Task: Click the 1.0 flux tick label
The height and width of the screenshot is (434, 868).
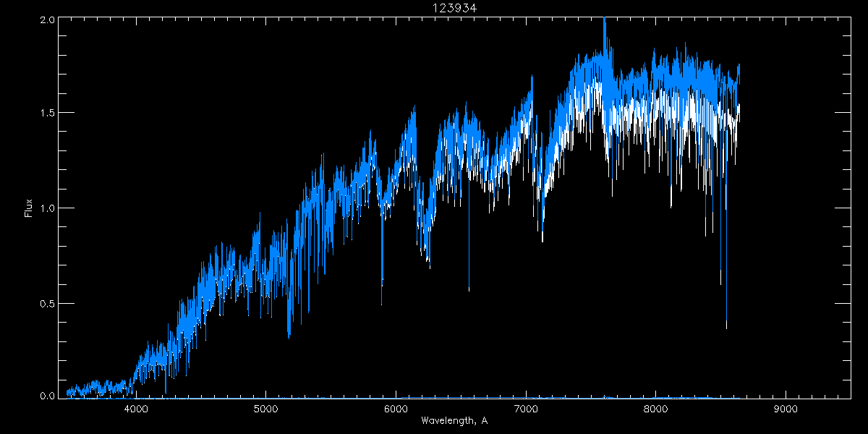Action: pyautogui.click(x=47, y=208)
